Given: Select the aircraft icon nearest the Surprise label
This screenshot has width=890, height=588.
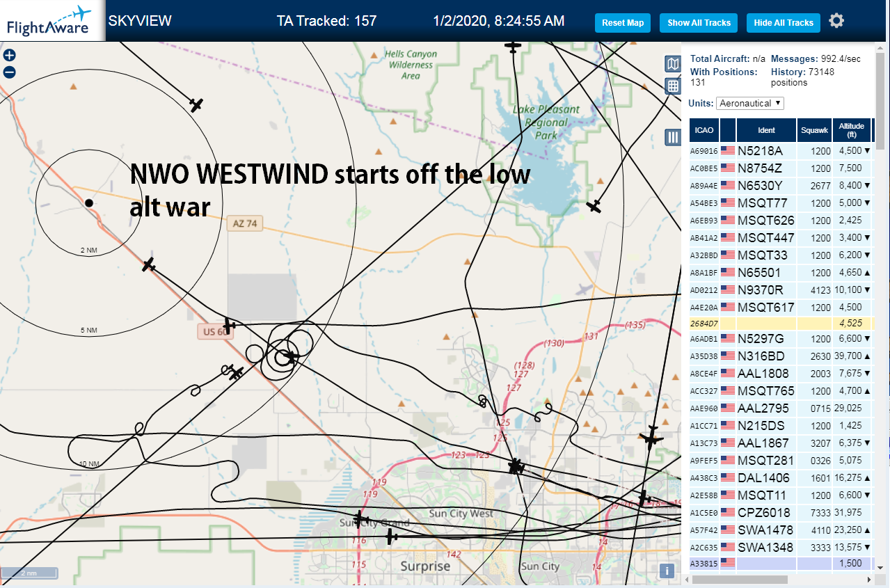Looking at the screenshot, I should (391, 537).
